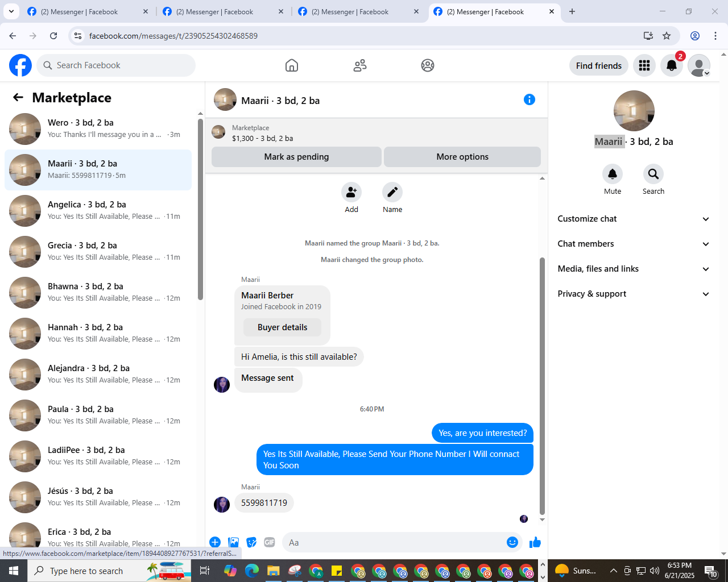Open Hannah conversation in list
The width and height of the screenshot is (728, 582).
(x=98, y=334)
